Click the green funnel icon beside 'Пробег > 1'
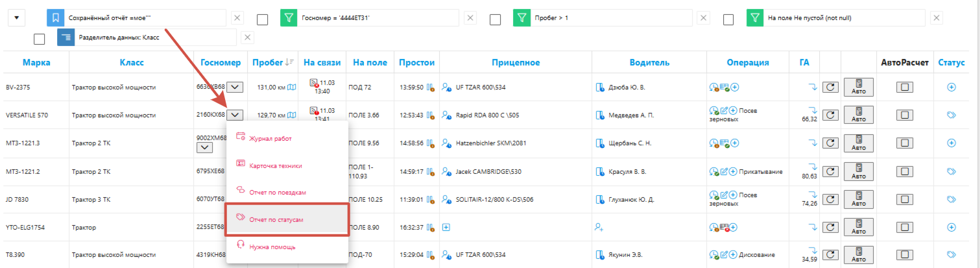980x268 pixels. [521, 19]
